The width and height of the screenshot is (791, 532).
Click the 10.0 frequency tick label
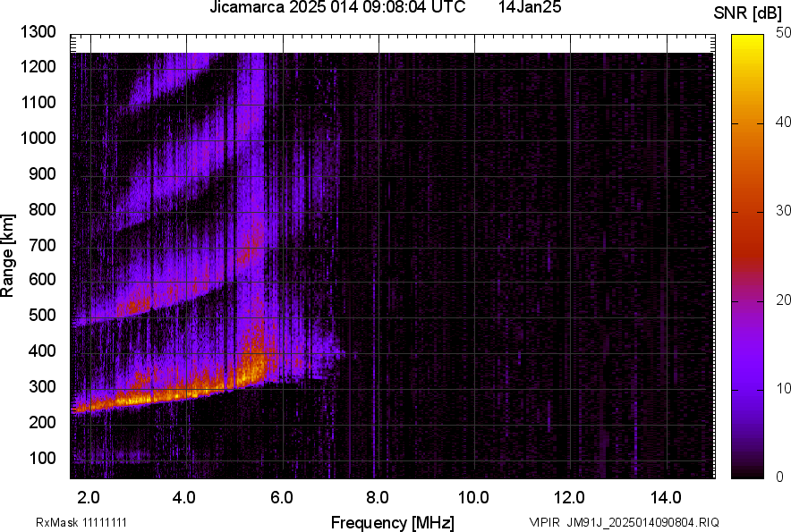(x=473, y=498)
